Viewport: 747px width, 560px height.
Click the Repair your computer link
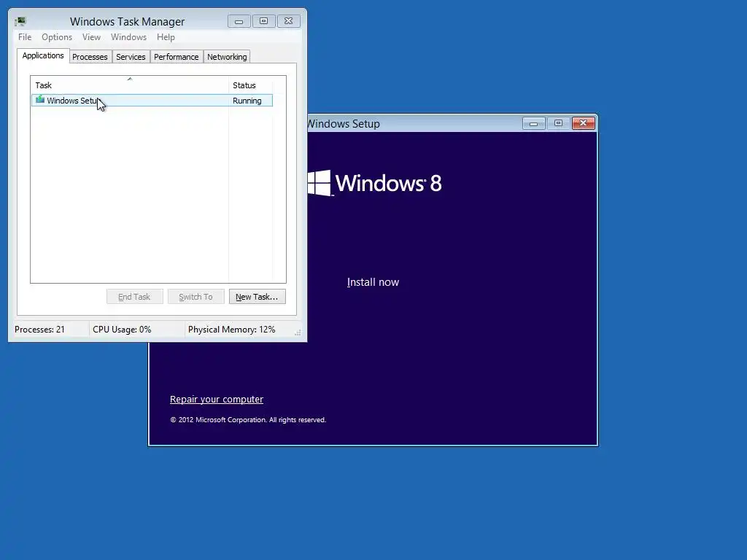(217, 399)
